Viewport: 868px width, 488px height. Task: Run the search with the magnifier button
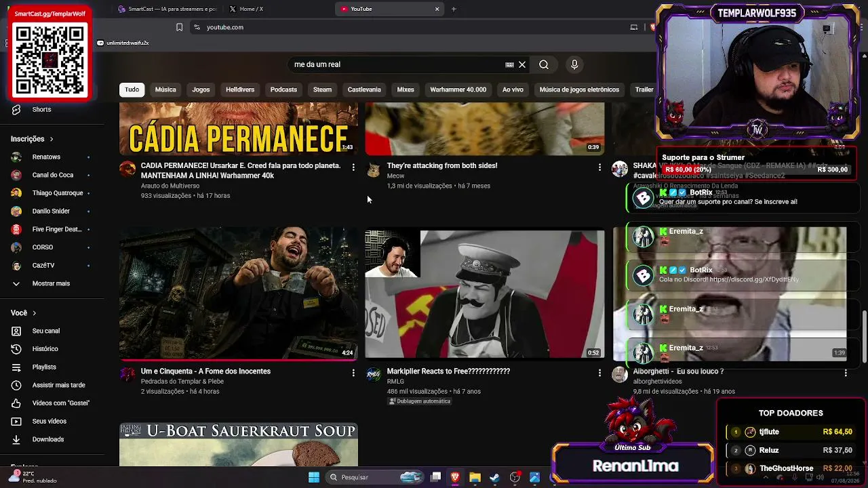point(544,64)
